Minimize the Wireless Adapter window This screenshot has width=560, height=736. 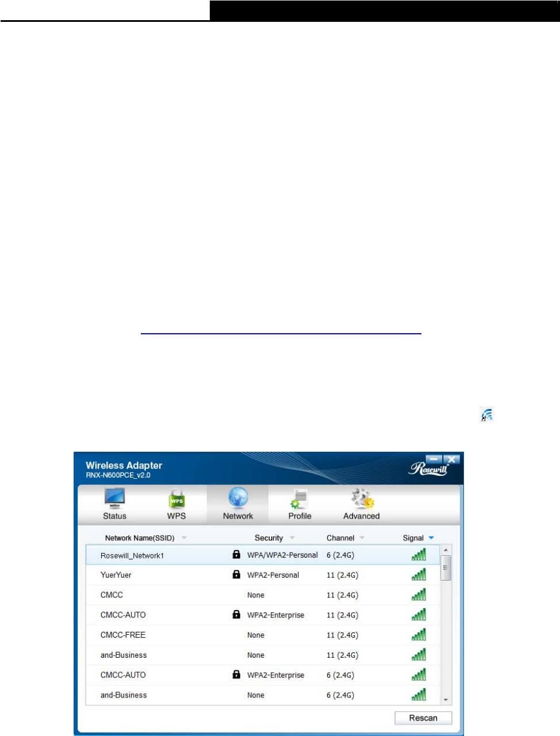pyautogui.click(x=435, y=460)
